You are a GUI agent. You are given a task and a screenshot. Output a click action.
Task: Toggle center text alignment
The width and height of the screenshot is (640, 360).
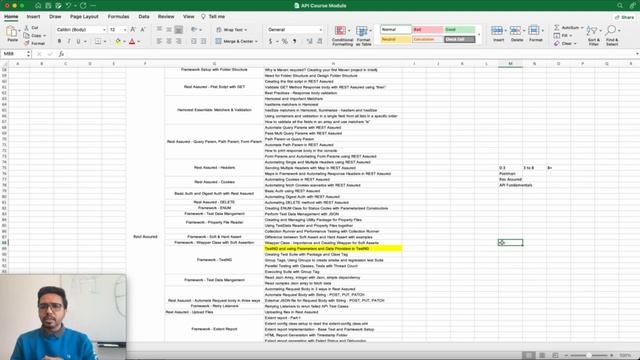[x=169, y=41]
